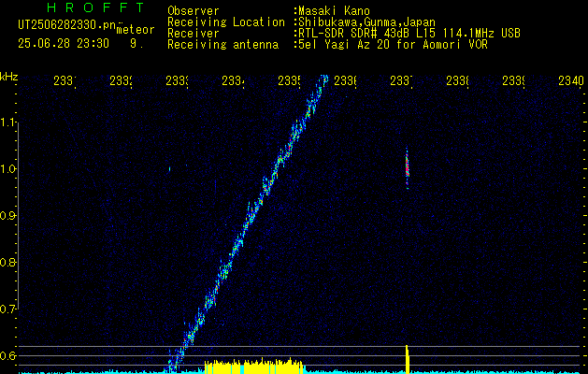Click the short vertical meteor echo near 1.0 kHz
This screenshot has width=588, height=374.
coord(408,167)
